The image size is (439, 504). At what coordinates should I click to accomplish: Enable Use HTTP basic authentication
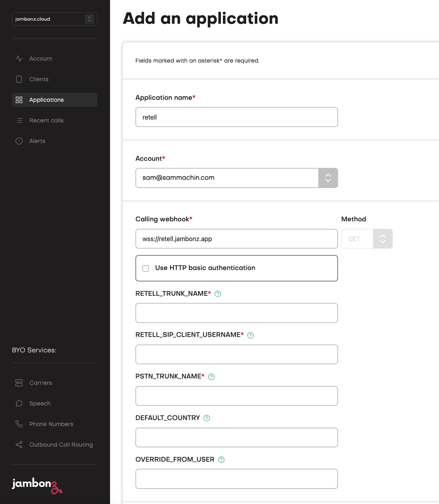[x=146, y=268]
